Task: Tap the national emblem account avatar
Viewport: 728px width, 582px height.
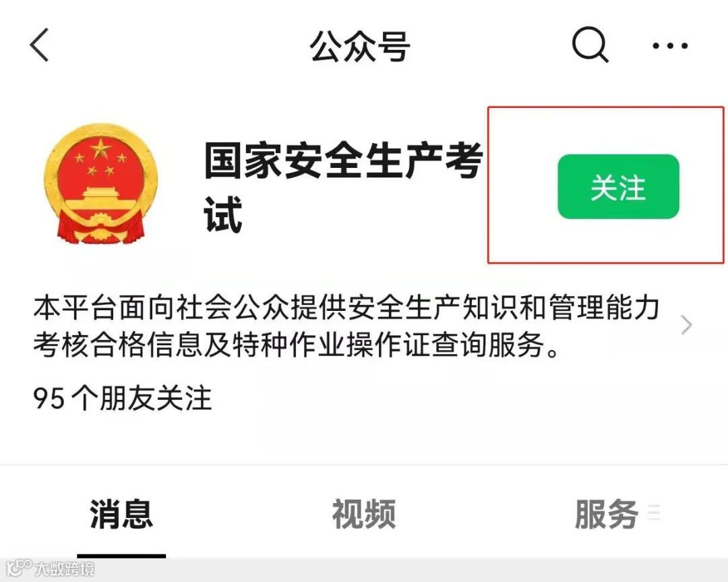Action: pos(100,183)
